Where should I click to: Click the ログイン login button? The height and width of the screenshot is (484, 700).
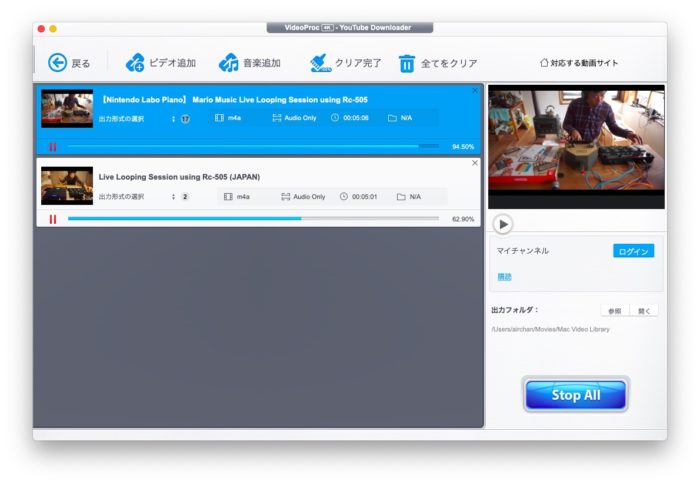(633, 251)
